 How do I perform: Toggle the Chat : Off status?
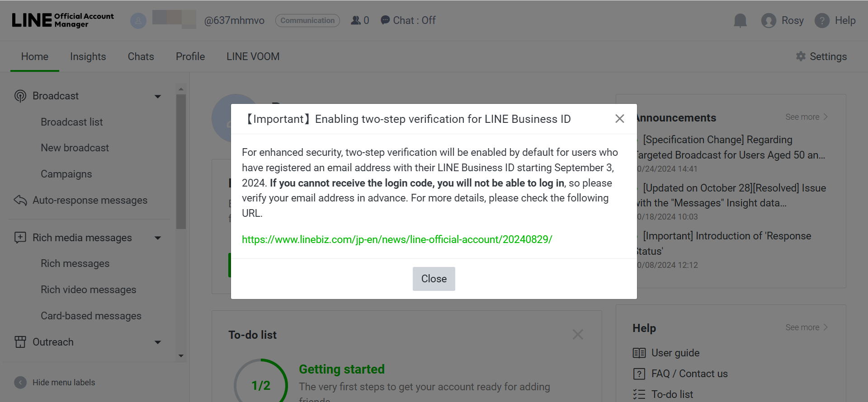pyautogui.click(x=408, y=20)
